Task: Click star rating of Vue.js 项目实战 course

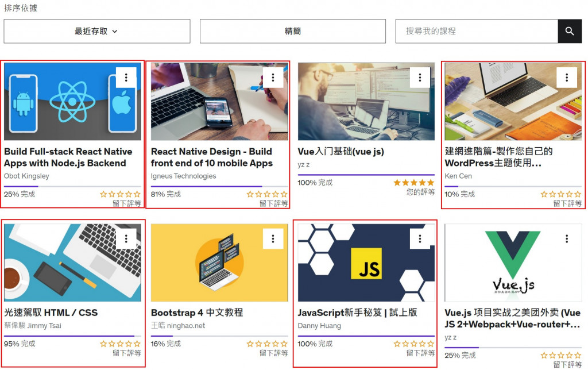Action: pos(561,355)
